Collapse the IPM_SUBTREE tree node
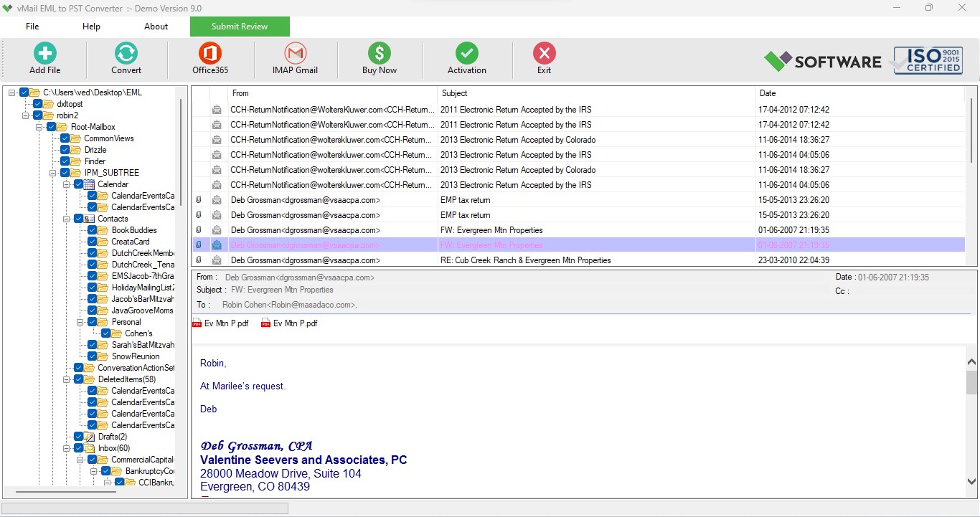Viewport: 980px width, 517px height. pyautogui.click(x=52, y=173)
